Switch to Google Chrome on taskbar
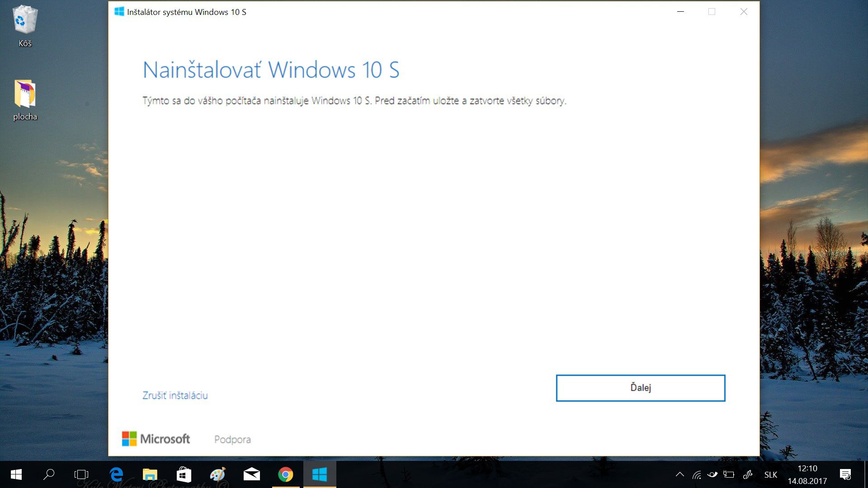 (285, 474)
